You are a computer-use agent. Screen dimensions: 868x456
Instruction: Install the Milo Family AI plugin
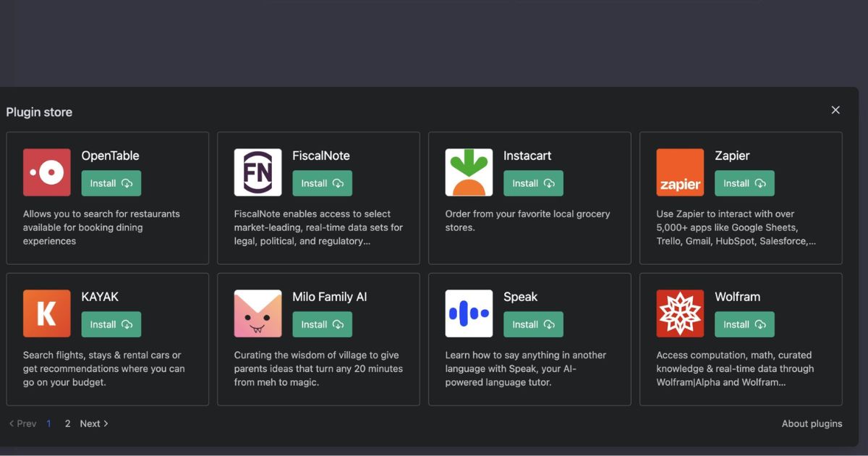322,324
